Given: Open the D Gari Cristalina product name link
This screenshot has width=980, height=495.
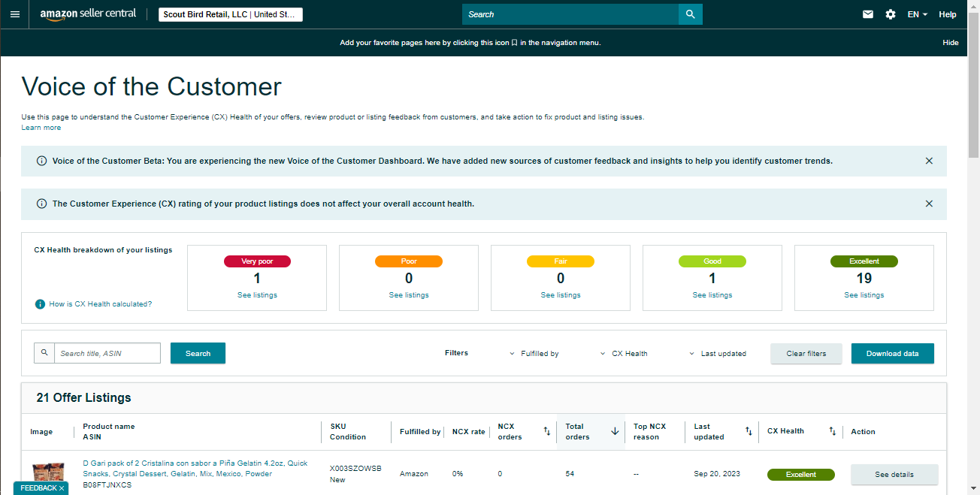Looking at the screenshot, I should pyautogui.click(x=195, y=469).
